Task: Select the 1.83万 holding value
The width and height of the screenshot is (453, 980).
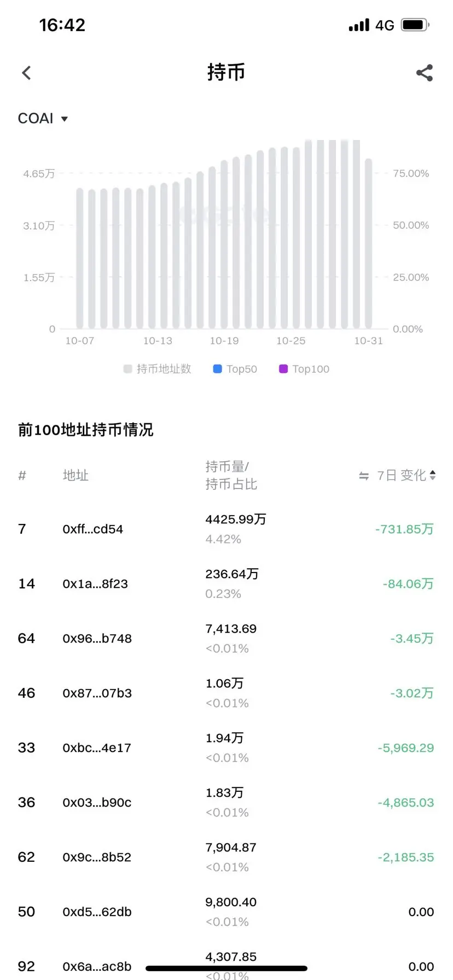Action: (x=224, y=792)
